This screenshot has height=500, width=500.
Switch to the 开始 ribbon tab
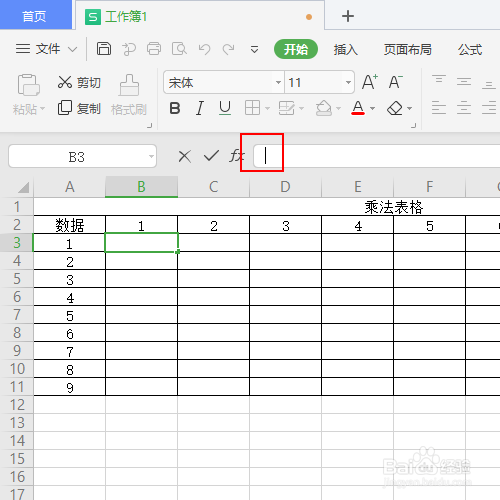pos(296,49)
